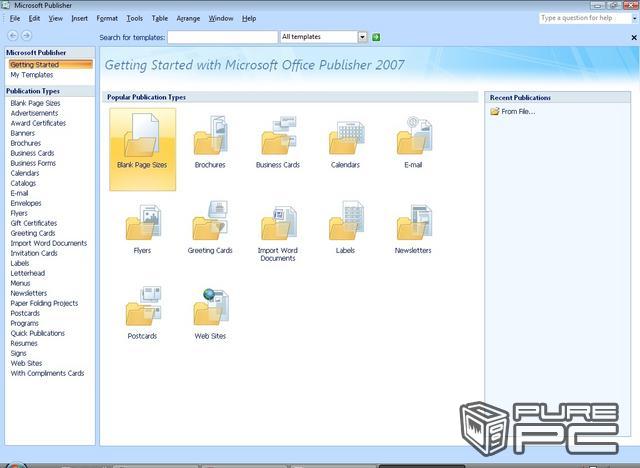Choose Invitation Cards in sidebar list
Screen dimensions: 640x468
point(34,253)
